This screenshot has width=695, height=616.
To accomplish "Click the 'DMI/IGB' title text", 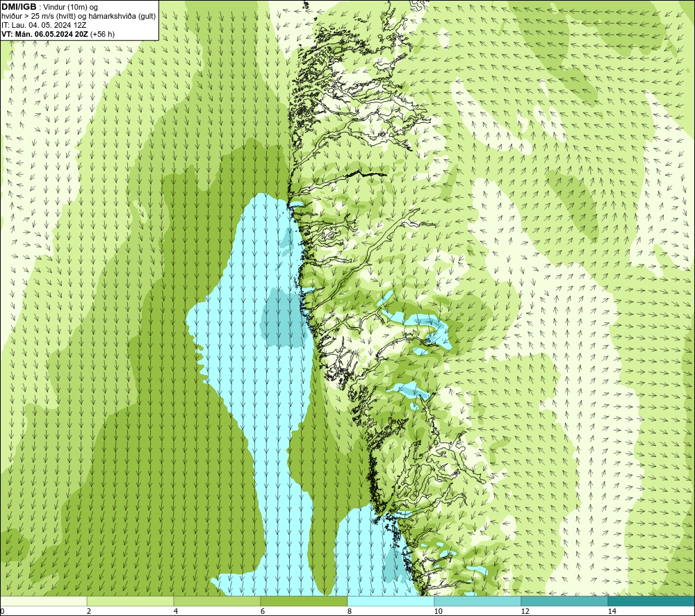I will point(19,7).
